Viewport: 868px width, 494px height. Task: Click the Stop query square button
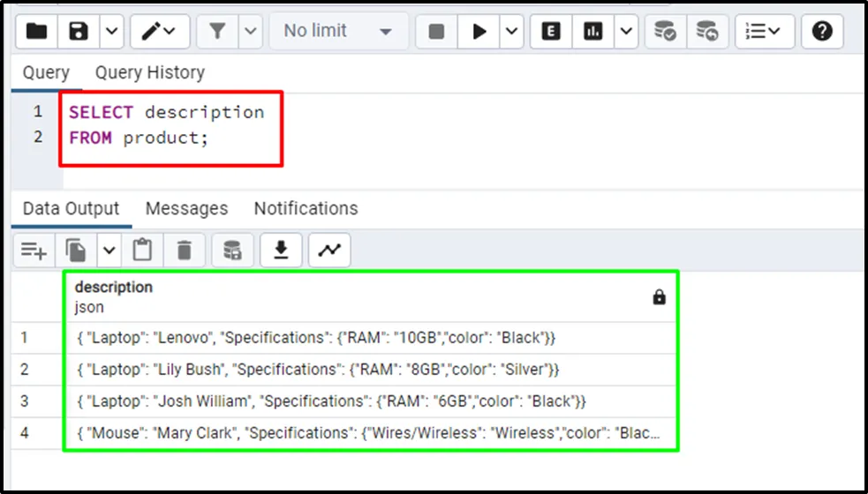(x=436, y=32)
